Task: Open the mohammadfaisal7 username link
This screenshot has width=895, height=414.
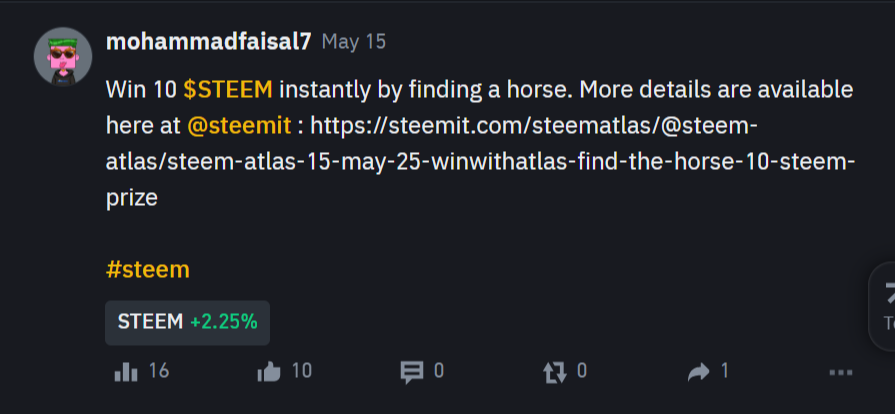Action: pos(209,42)
